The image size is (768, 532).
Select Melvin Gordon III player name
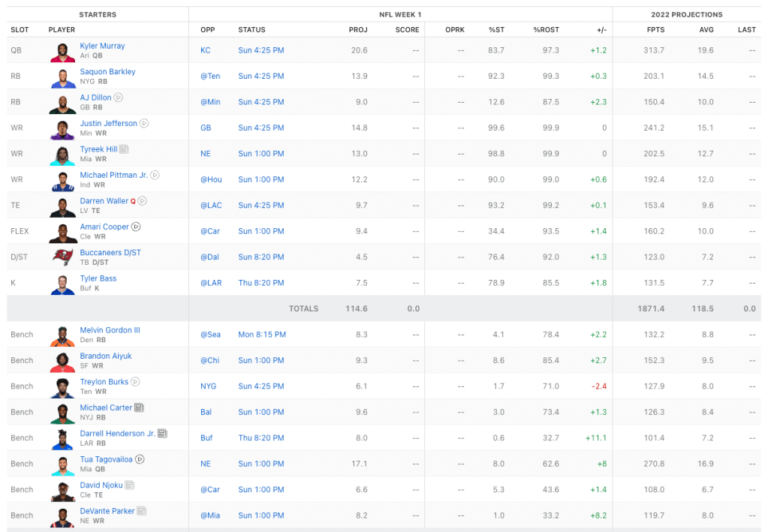(x=110, y=330)
